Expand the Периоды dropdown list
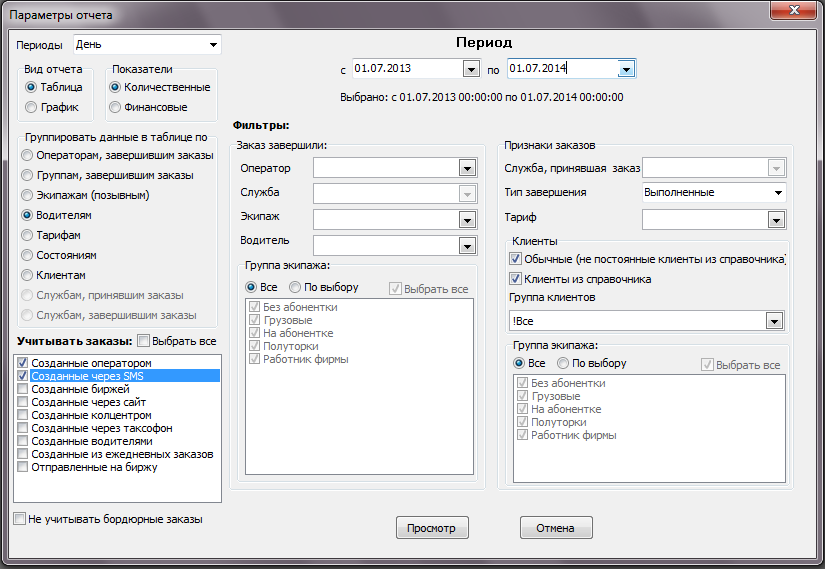 pyautogui.click(x=214, y=45)
